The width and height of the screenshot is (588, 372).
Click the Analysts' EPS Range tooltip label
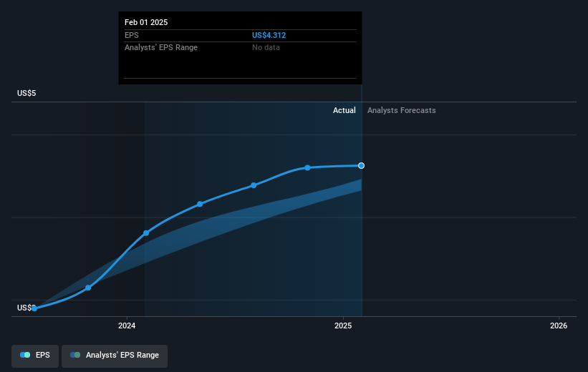click(x=161, y=47)
